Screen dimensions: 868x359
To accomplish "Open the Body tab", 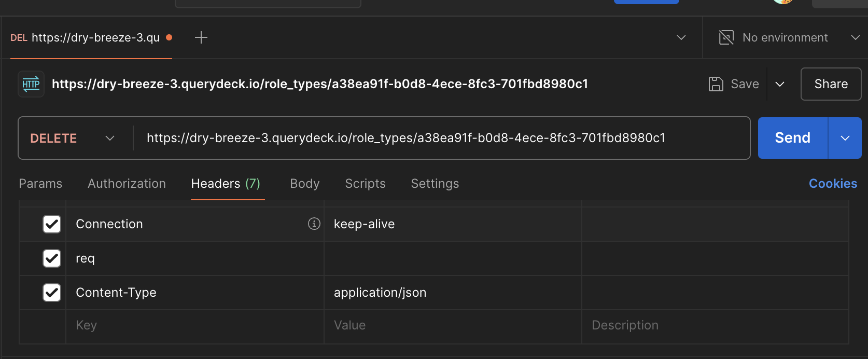I will tap(304, 184).
